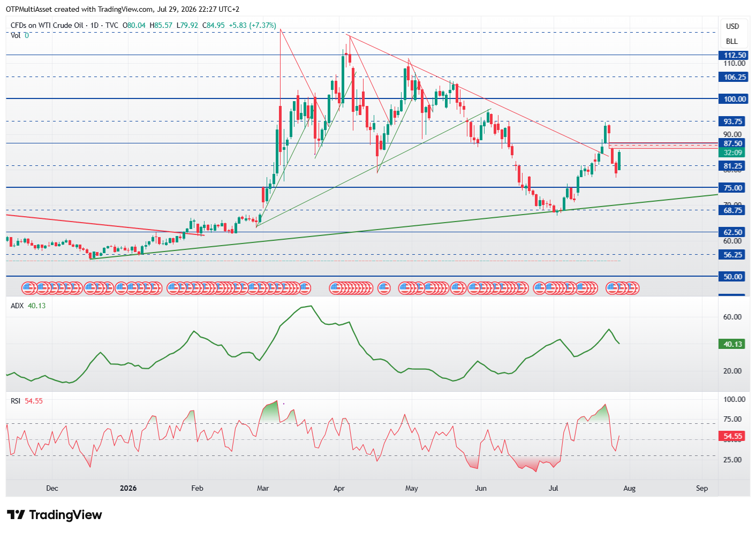Click the Mar label on time axis

(263, 488)
